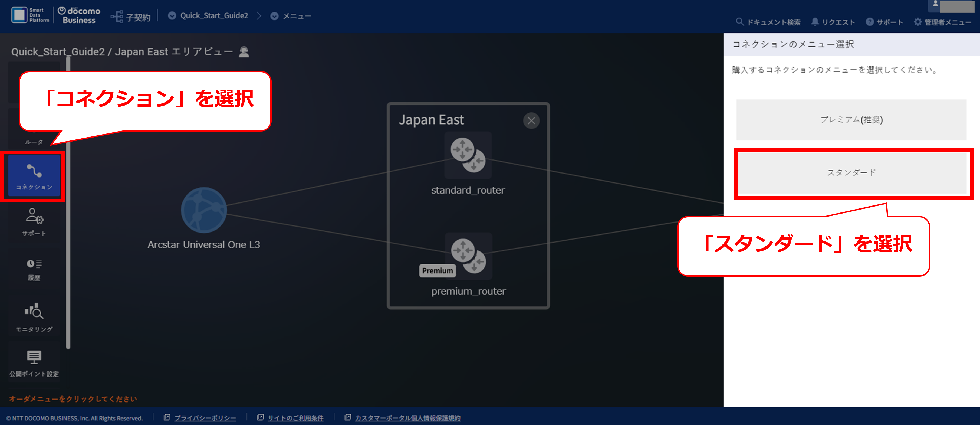Click the support agent icon beside エリアビュー

click(x=244, y=52)
